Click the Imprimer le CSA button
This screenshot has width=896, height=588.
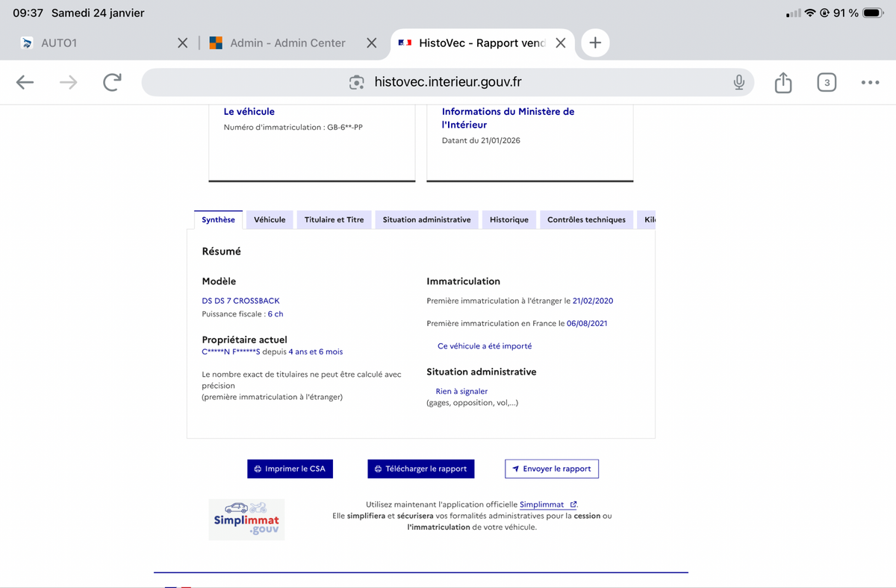pyautogui.click(x=290, y=469)
